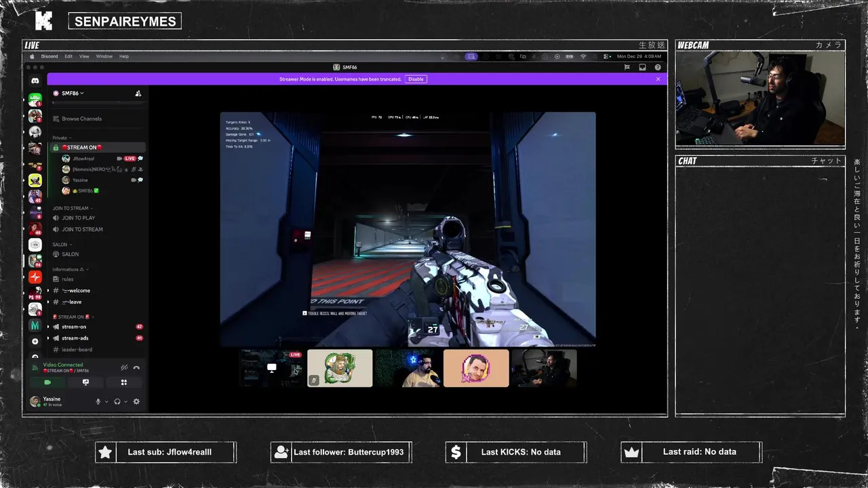Click the dollar icon beside Last KICKS
The width and height of the screenshot is (868, 488).
(x=456, y=452)
